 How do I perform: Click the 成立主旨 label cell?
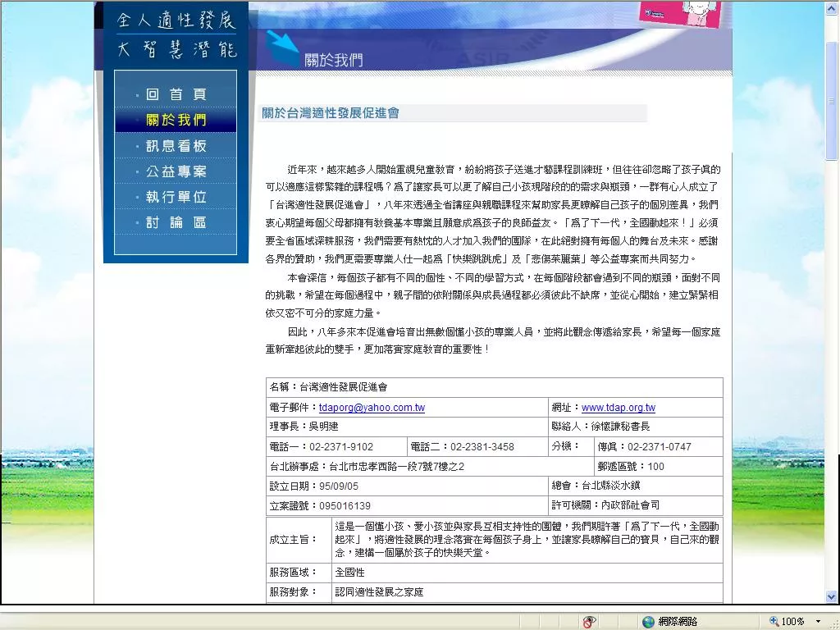click(x=299, y=540)
